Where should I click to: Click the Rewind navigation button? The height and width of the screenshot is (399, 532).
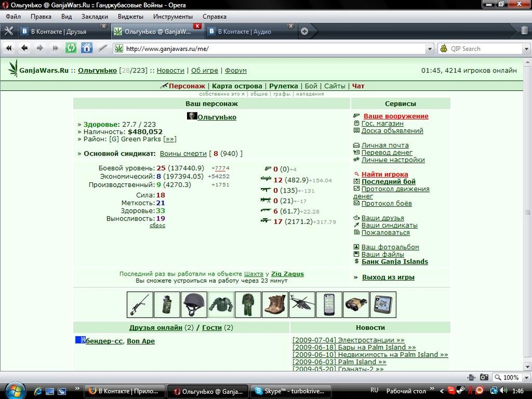pos(9,48)
